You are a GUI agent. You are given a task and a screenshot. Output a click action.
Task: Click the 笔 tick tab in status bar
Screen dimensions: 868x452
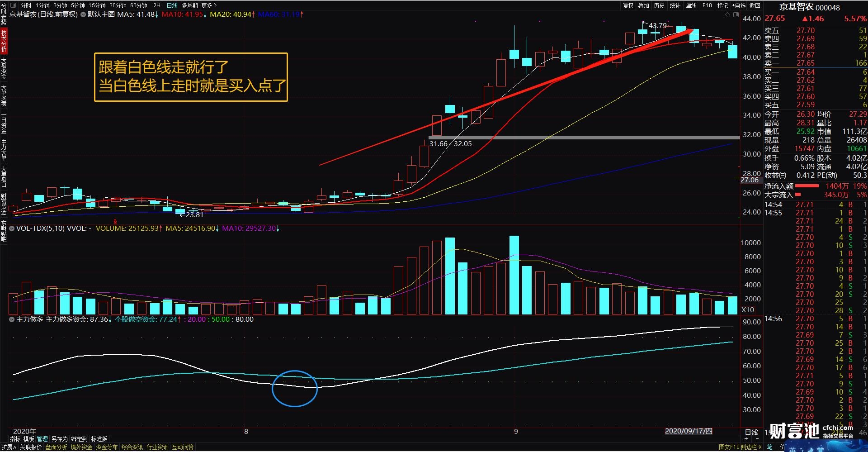pos(769,447)
